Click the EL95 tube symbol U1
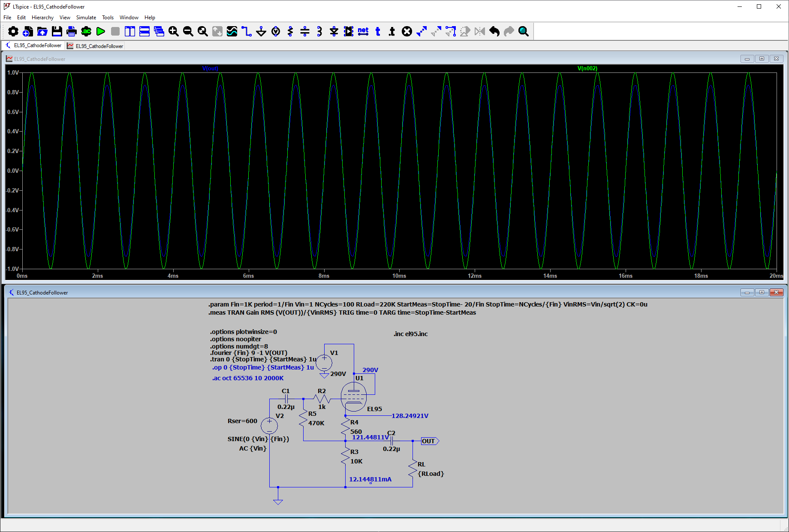Image resolution: width=789 pixels, height=532 pixels. coord(354,397)
